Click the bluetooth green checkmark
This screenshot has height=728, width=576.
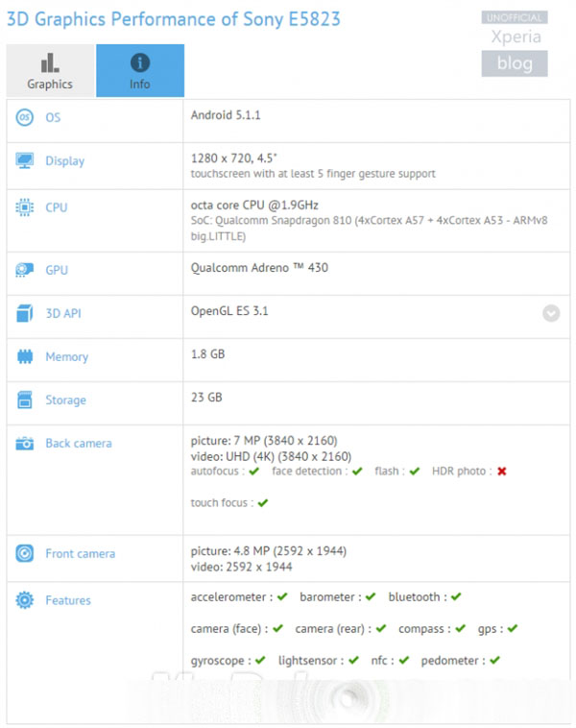pyautogui.click(x=456, y=596)
